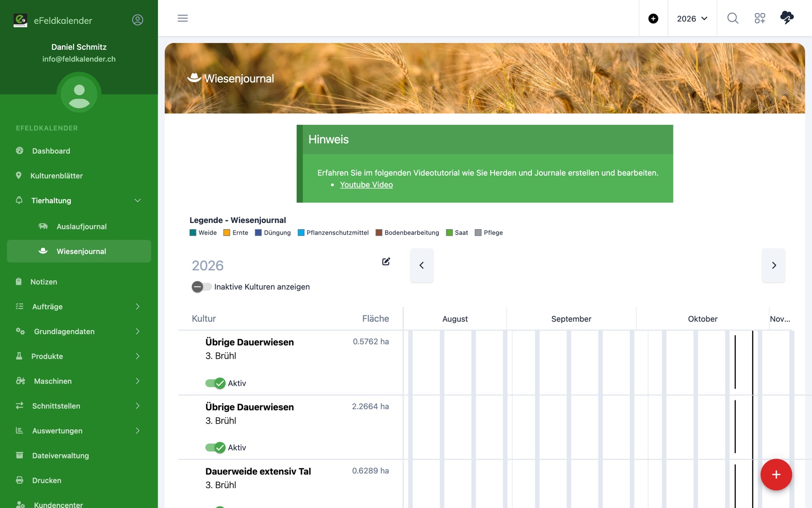
Task: Click the Produkte flask icon
Action: point(19,356)
